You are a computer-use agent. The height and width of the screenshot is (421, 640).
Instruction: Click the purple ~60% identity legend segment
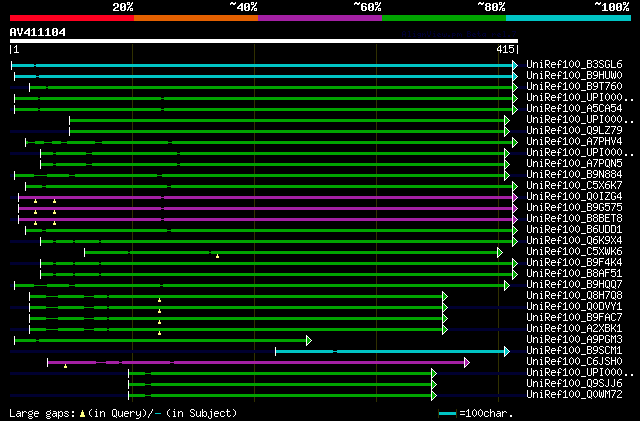319,17
